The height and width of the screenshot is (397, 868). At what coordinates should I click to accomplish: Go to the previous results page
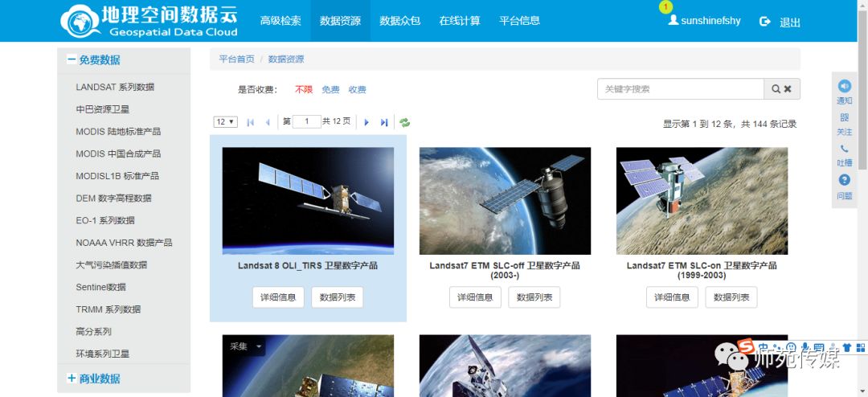pos(268,122)
